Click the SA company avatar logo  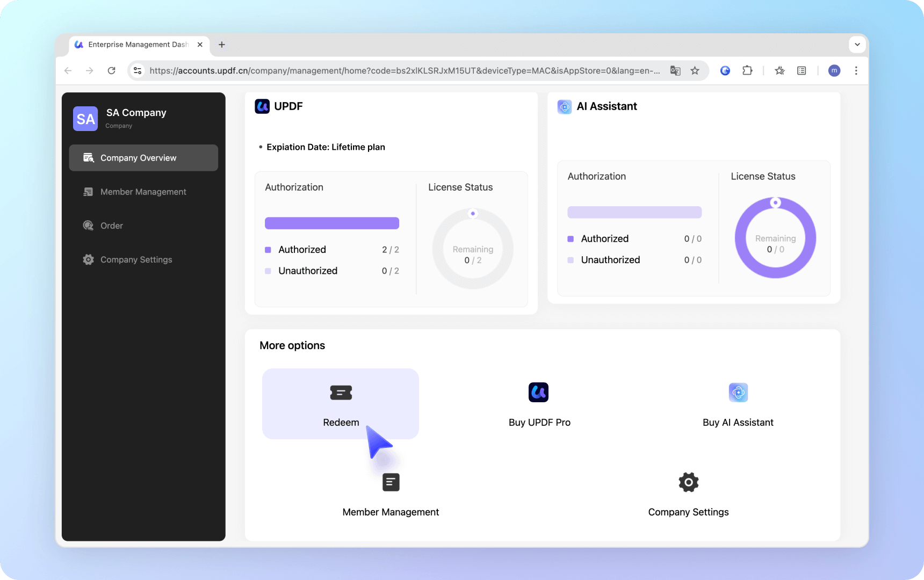click(x=85, y=119)
